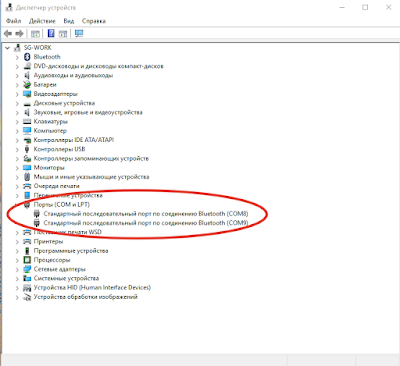Select Bluetooth serial port (COM9) entry
Viewport: 400px width, 366px height.
[146, 223]
